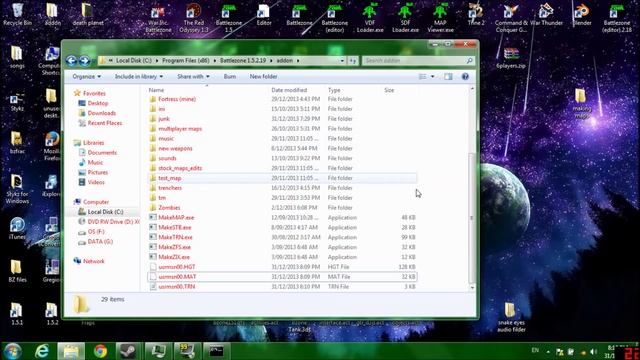Screen dimensions: 640x360
Task: Select the Blender desktop shortcut
Action: (x=582, y=15)
